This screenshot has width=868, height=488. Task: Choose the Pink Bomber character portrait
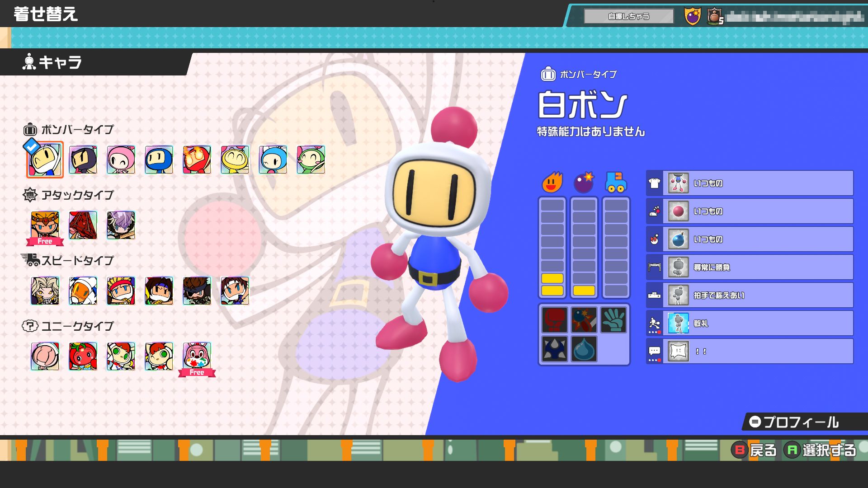tap(121, 160)
